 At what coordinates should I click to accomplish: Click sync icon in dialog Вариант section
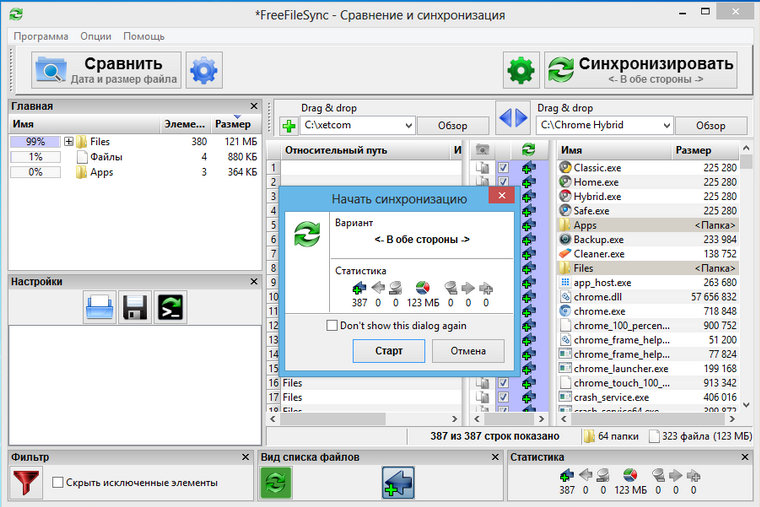click(x=307, y=234)
